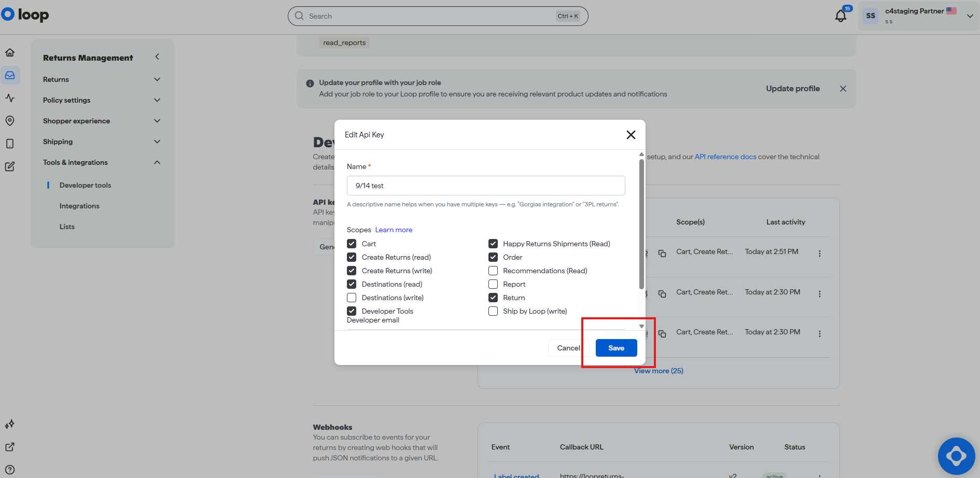Image resolution: width=980 pixels, height=478 pixels.
Task: Cancel editing the API key
Action: 568,348
